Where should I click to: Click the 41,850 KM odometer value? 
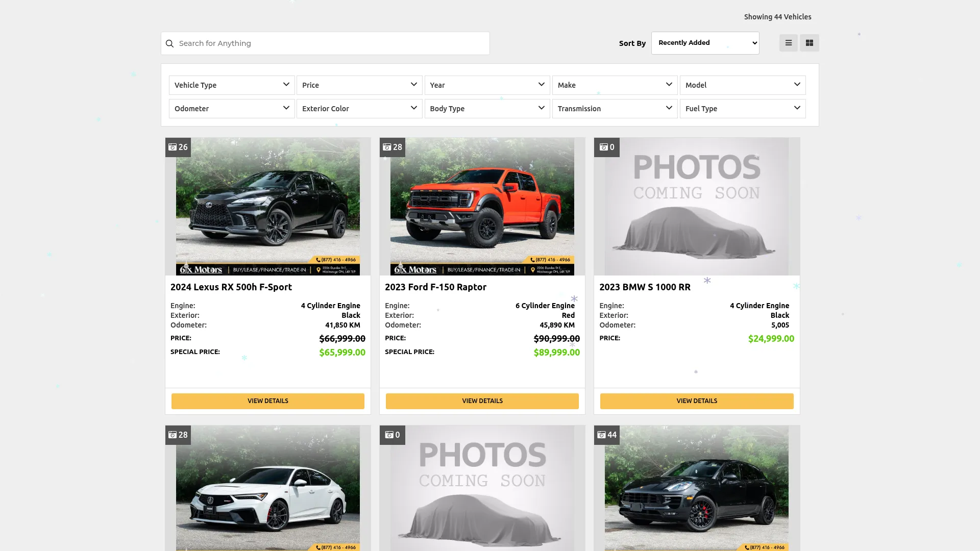(342, 325)
